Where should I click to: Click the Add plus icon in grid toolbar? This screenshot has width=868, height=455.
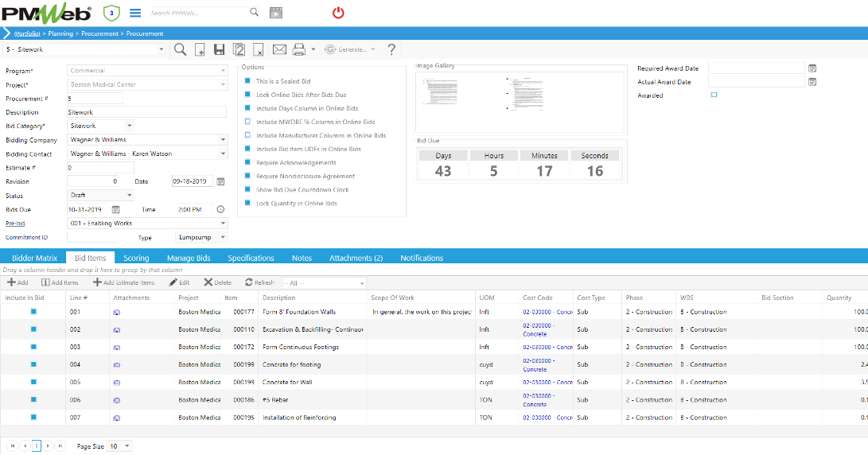coord(18,282)
